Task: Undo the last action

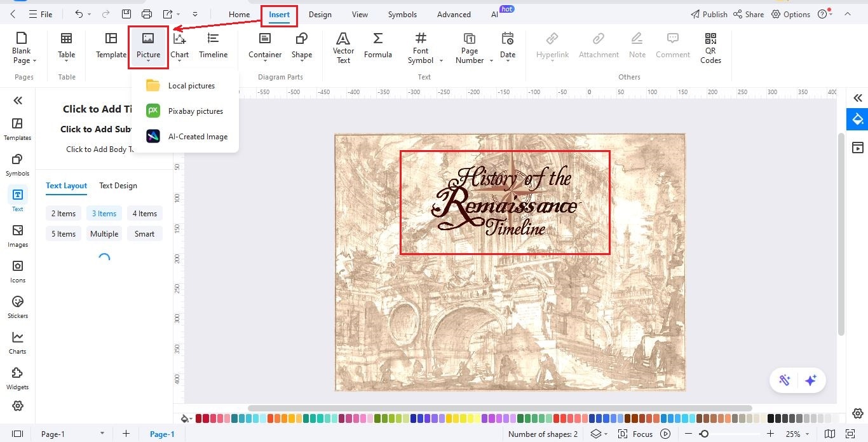Action: click(x=79, y=14)
